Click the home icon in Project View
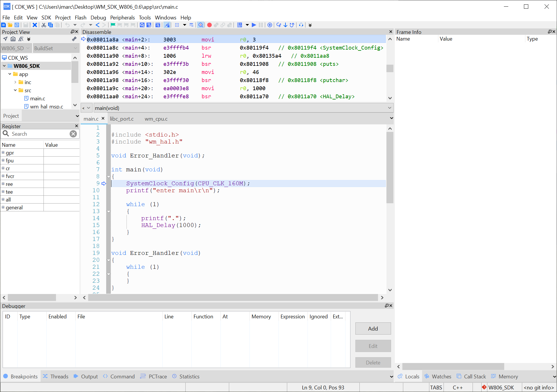Screen dimensions: 557x392 coord(13,39)
